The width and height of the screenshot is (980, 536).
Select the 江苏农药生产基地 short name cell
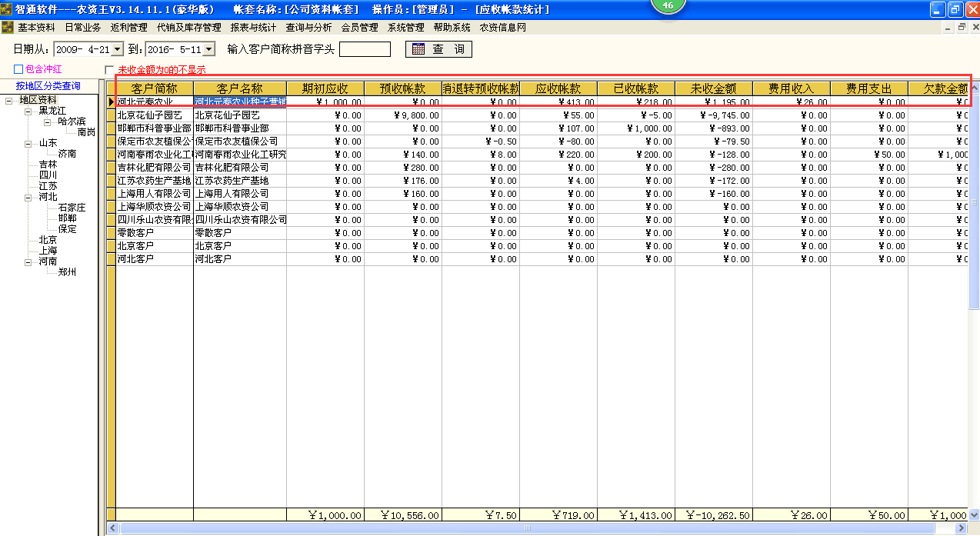tap(155, 181)
